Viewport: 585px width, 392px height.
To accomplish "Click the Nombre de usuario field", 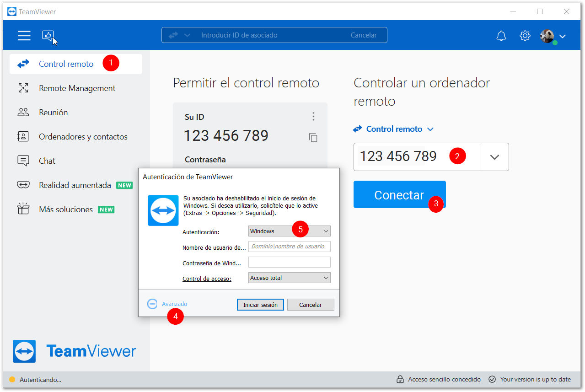I will click(289, 247).
